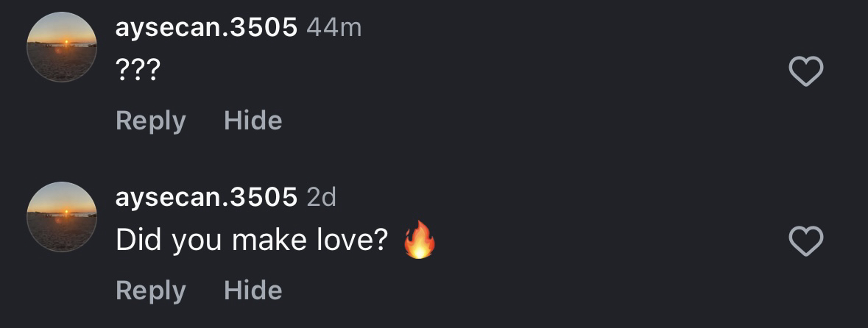
Task: Click the 44m timestamp
Action: (x=334, y=28)
